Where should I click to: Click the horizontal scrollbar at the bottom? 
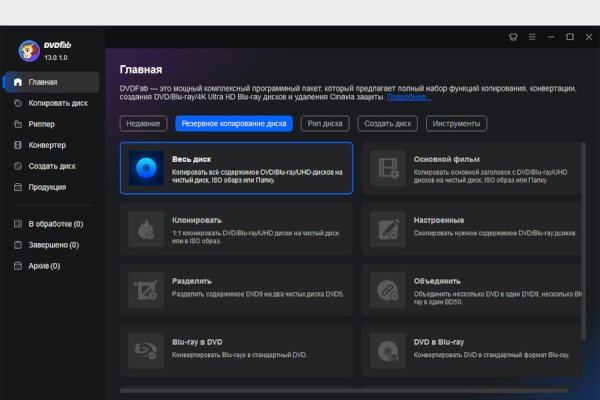(344, 390)
